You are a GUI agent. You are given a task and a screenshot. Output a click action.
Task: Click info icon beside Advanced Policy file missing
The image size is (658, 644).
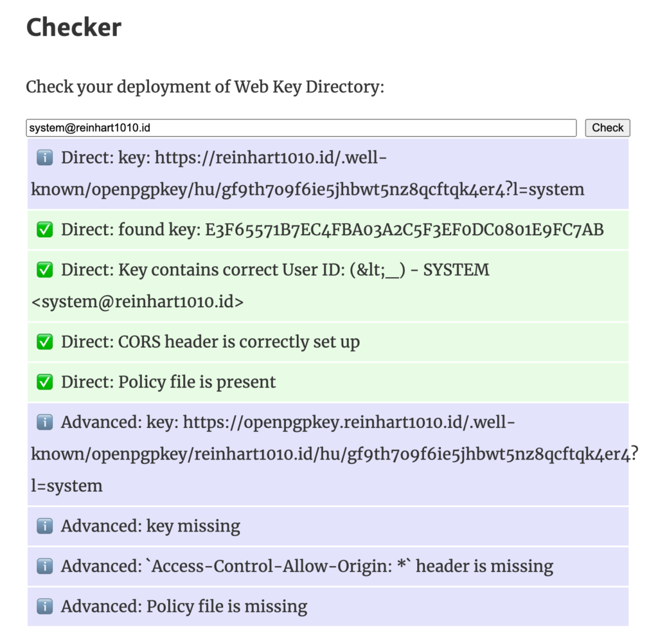(44, 606)
